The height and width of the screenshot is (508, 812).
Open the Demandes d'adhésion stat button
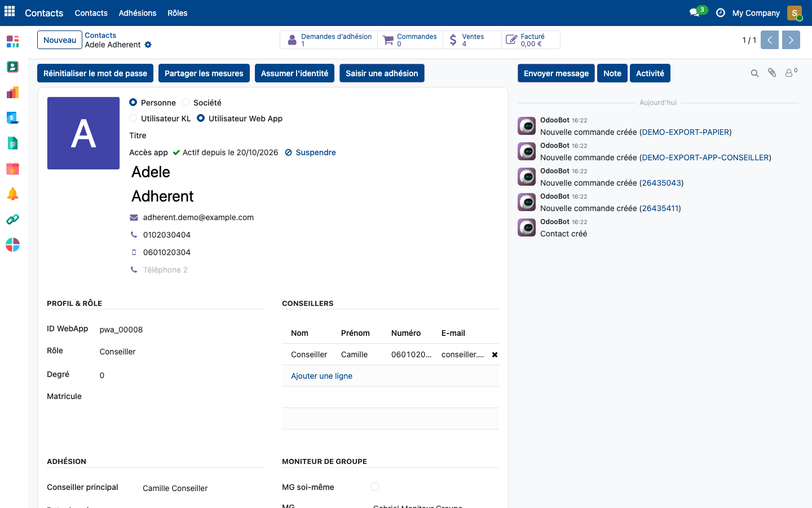click(329, 40)
